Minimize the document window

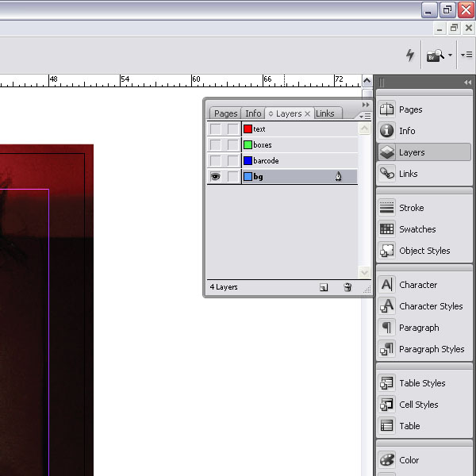tap(440, 29)
